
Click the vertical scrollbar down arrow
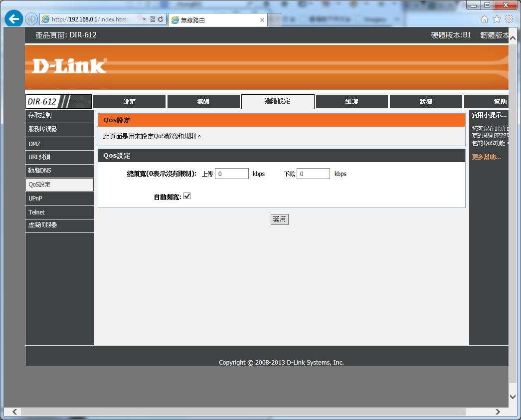(x=513, y=397)
